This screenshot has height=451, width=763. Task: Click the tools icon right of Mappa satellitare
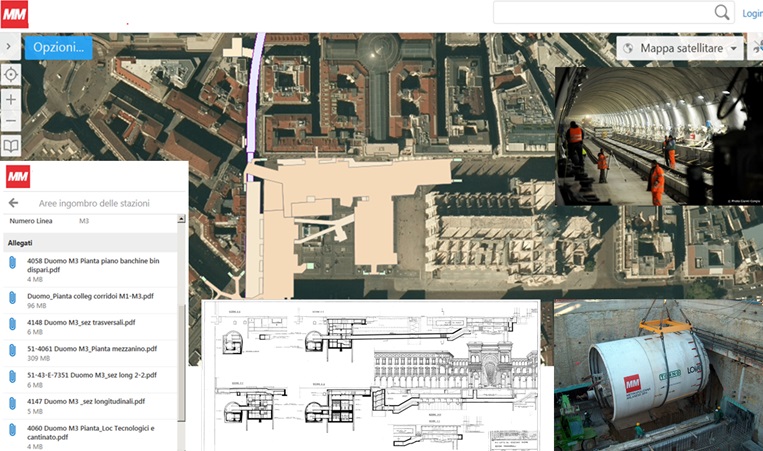756,48
